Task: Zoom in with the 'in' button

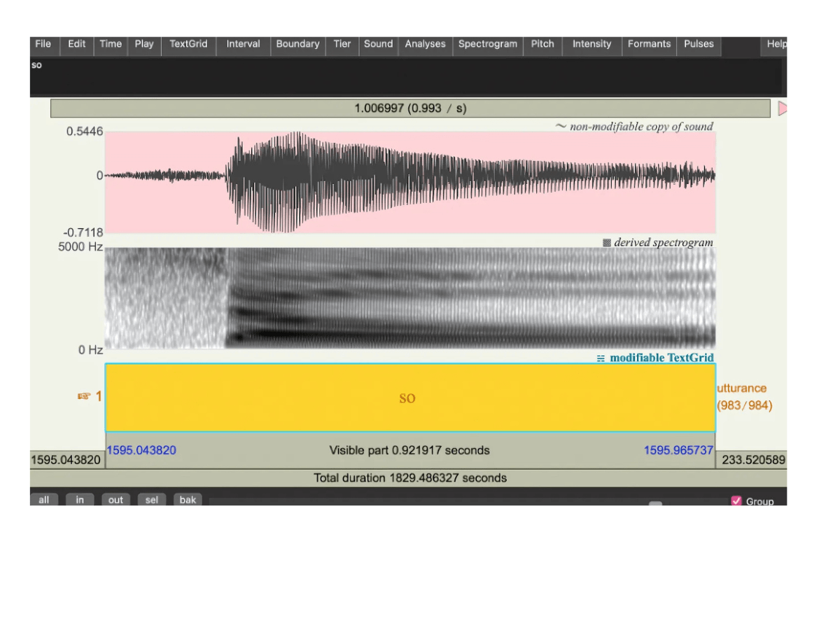Action: 80,500
